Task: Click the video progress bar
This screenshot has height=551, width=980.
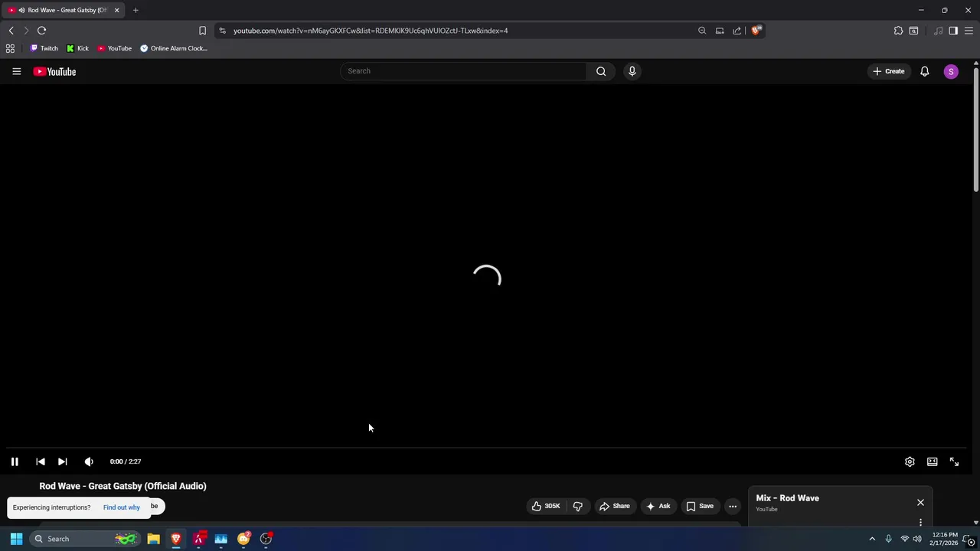Action: (487, 448)
